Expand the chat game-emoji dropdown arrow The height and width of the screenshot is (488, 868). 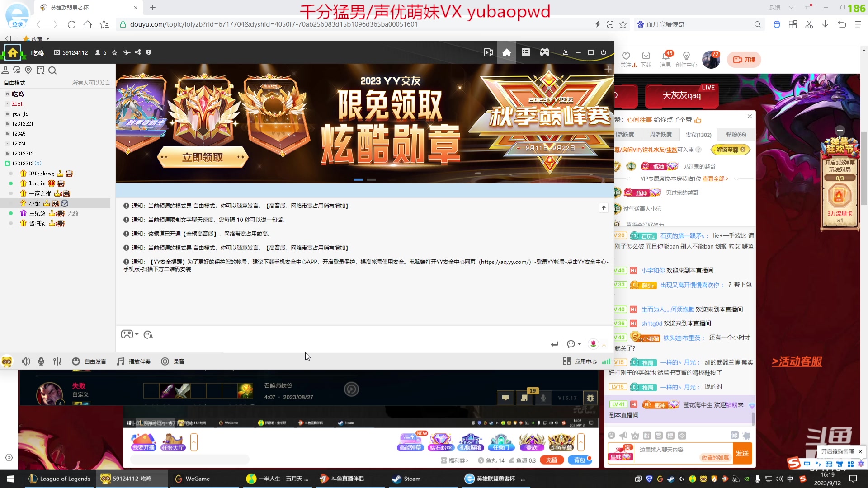tap(137, 334)
